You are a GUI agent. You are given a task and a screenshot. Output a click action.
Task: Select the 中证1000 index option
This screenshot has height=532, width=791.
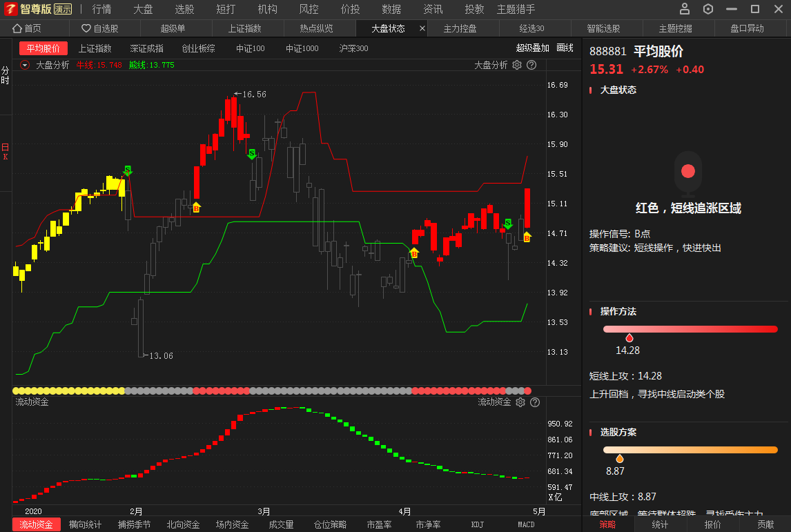[x=302, y=48]
